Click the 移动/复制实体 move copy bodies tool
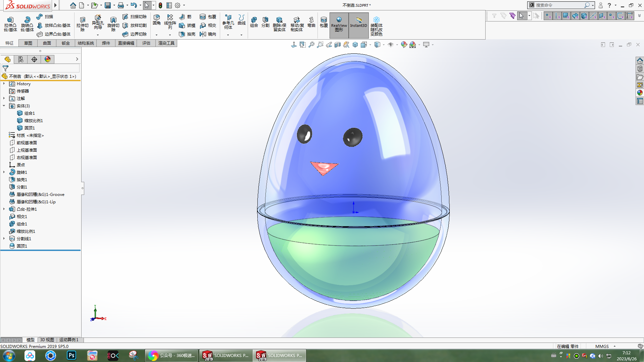 click(x=297, y=24)
